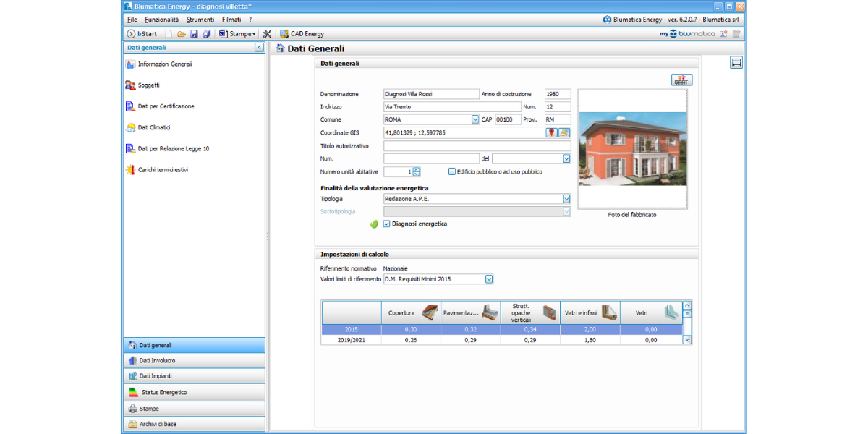Open the Status Energetico section

pos(163,392)
